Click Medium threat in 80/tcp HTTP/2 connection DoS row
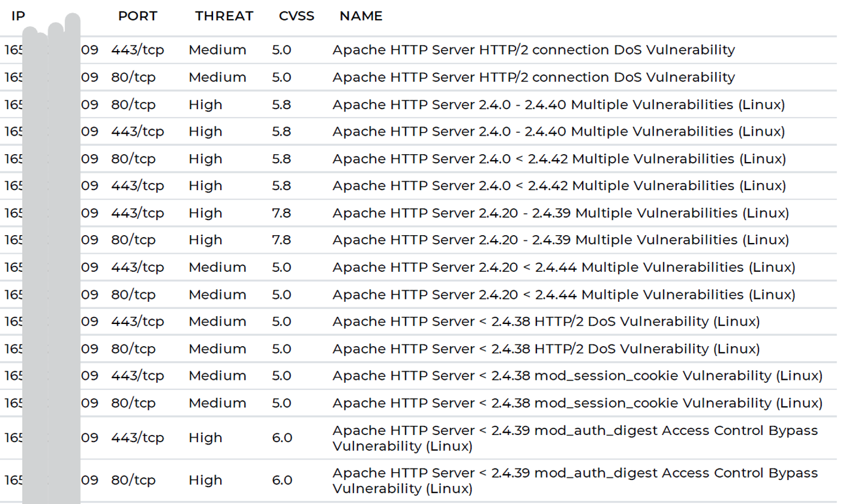Screen dimensions: 849x504 point(217,77)
